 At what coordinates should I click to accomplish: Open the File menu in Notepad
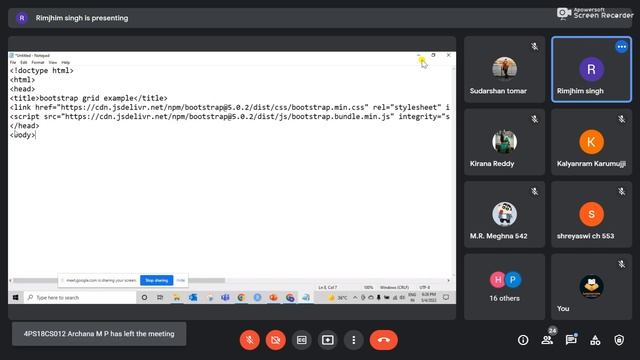coord(13,62)
